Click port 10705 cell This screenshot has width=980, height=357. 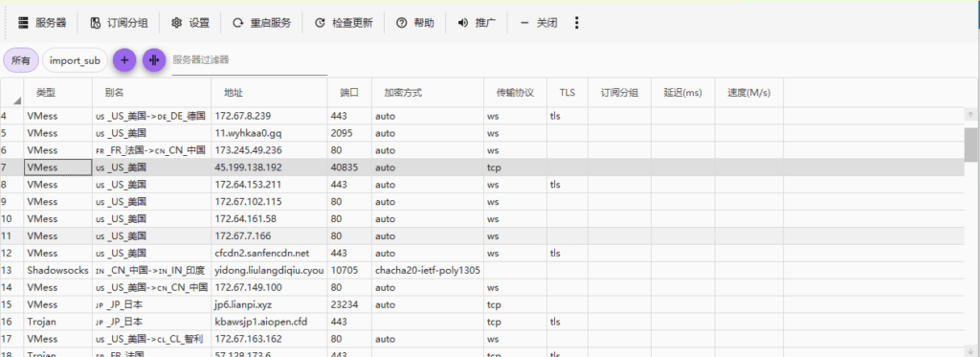tap(349, 270)
